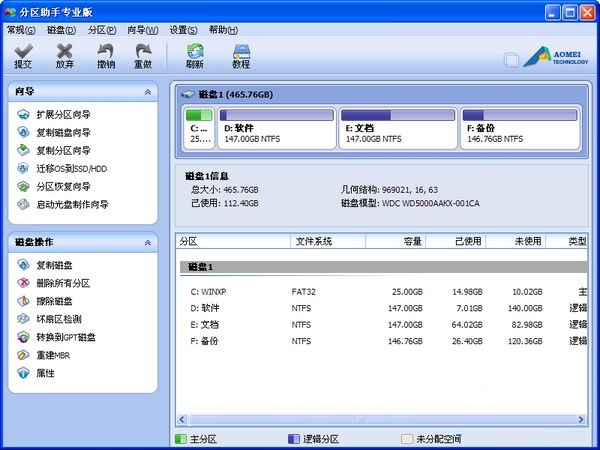The height and width of the screenshot is (450, 600).
Task: Click the 复制磁盘向导 icon
Action: click(23, 132)
